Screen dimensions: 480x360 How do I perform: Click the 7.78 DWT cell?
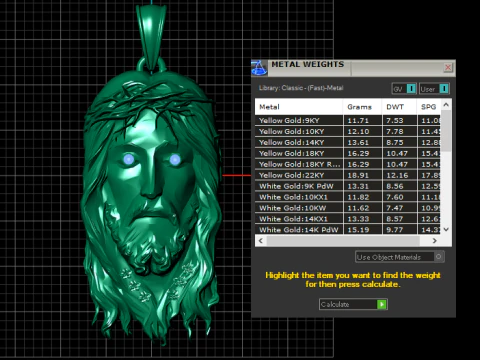tap(400, 131)
